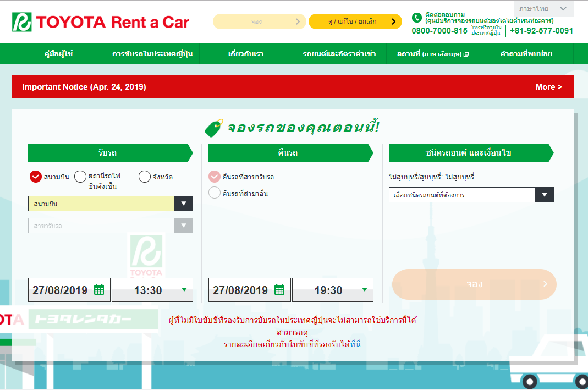Open the return date calendar icon
This screenshot has width=588, height=390.
pyautogui.click(x=279, y=290)
